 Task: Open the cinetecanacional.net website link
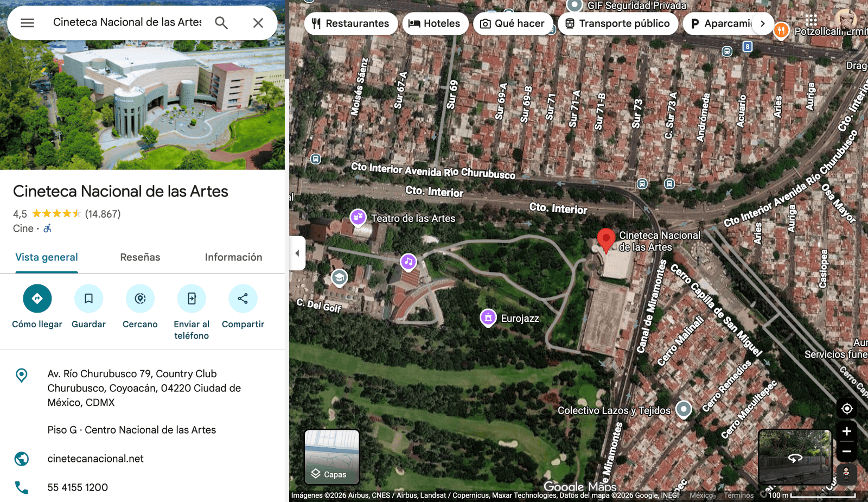pyautogui.click(x=95, y=459)
